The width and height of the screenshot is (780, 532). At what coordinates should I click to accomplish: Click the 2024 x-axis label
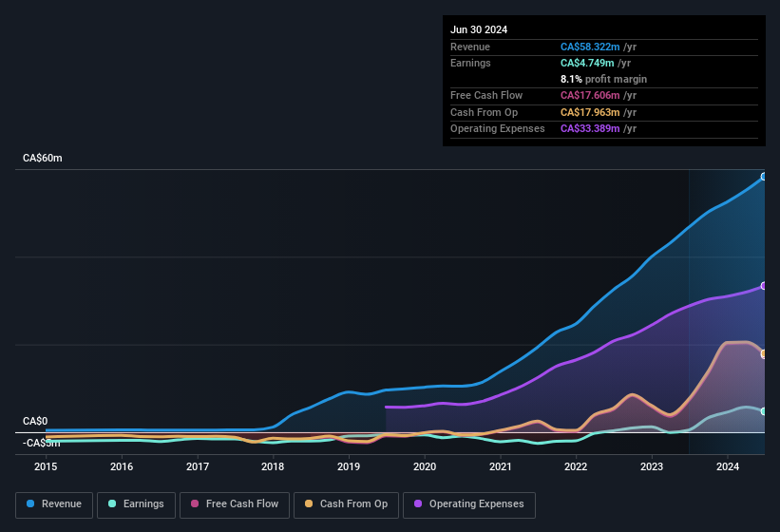click(728, 466)
